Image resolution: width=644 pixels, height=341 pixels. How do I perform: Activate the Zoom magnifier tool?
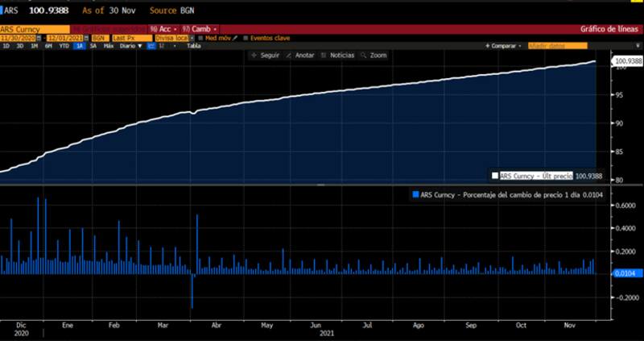pyautogui.click(x=375, y=56)
